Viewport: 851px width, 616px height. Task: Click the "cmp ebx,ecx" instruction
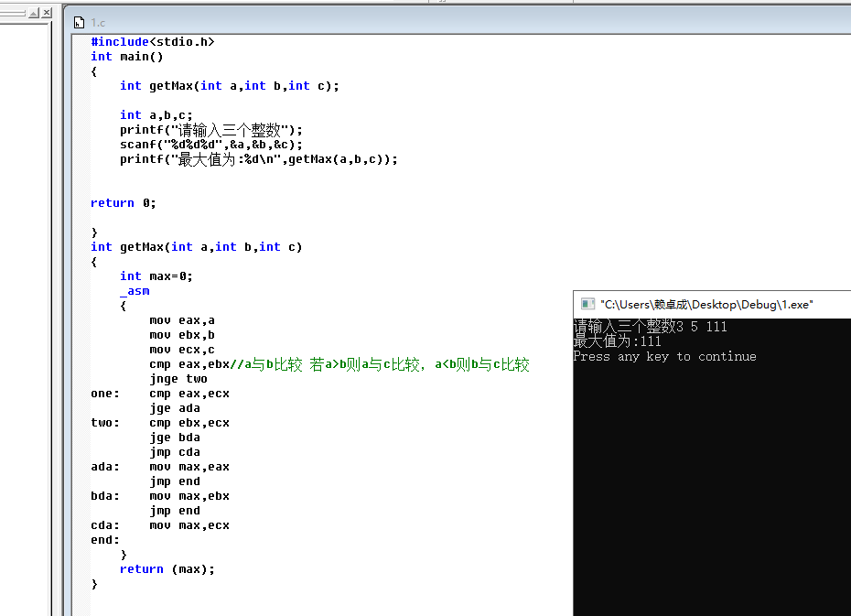pos(189,423)
